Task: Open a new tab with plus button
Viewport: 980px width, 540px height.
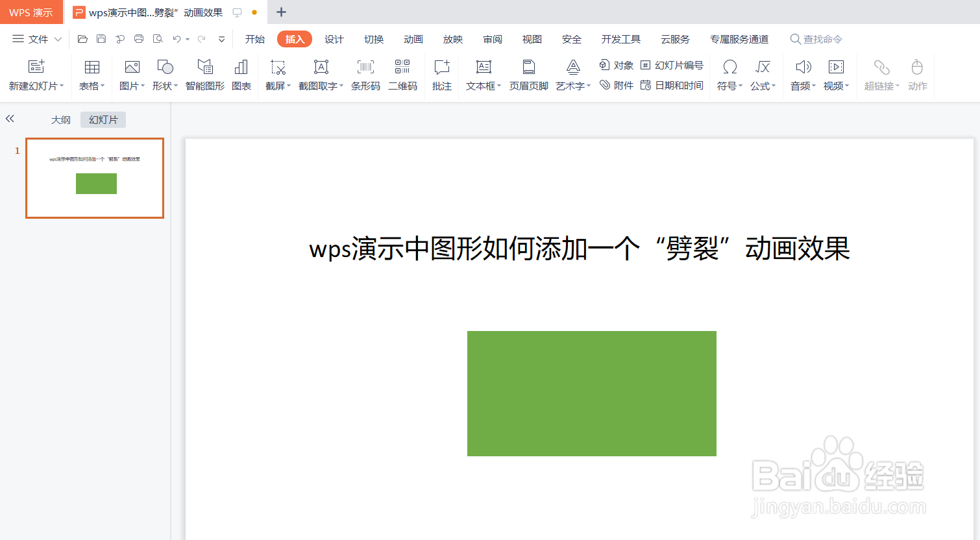Action: 281,12
